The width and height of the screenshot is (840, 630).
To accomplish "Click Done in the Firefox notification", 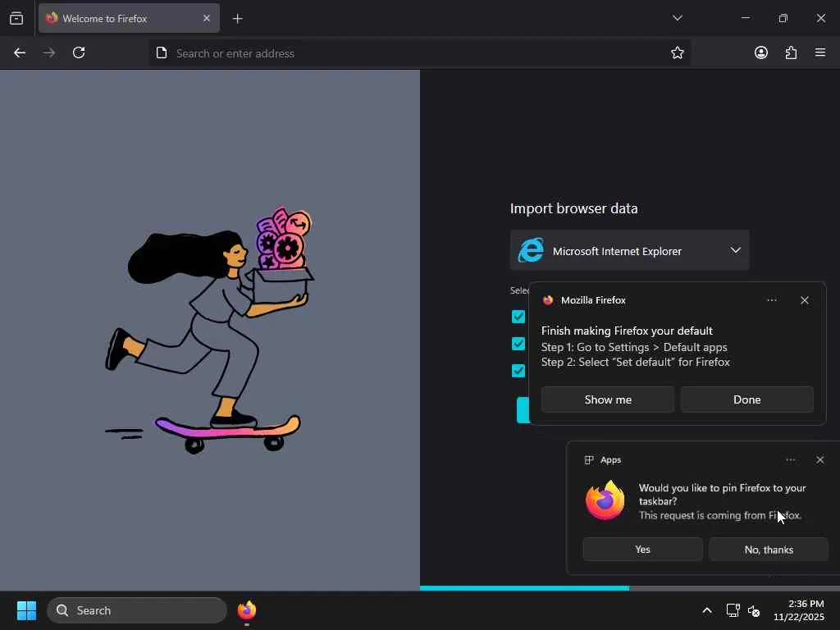I will (x=746, y=399).
